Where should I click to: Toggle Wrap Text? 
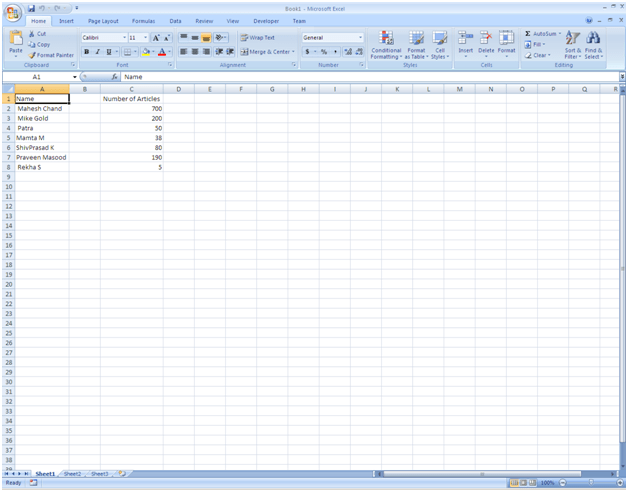258,38
